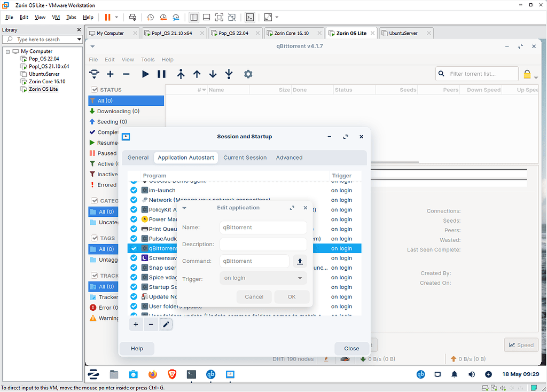Switch to General tab
The image size is (547, 392).
[x=138, y=158]
